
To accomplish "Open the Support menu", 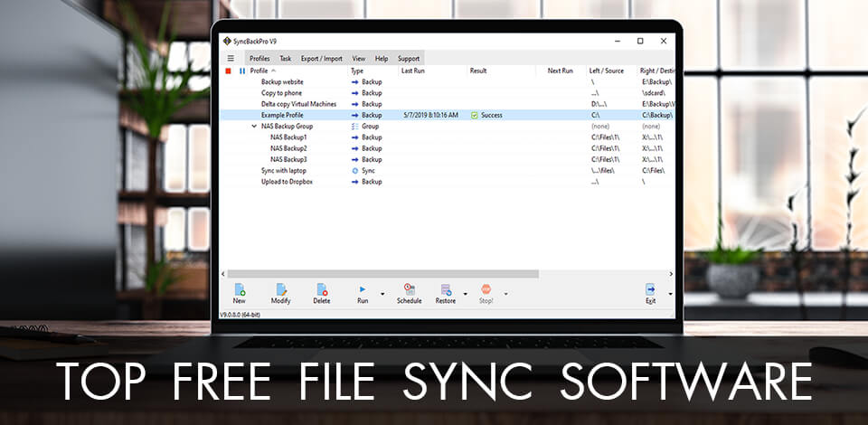I will (409, 58).
